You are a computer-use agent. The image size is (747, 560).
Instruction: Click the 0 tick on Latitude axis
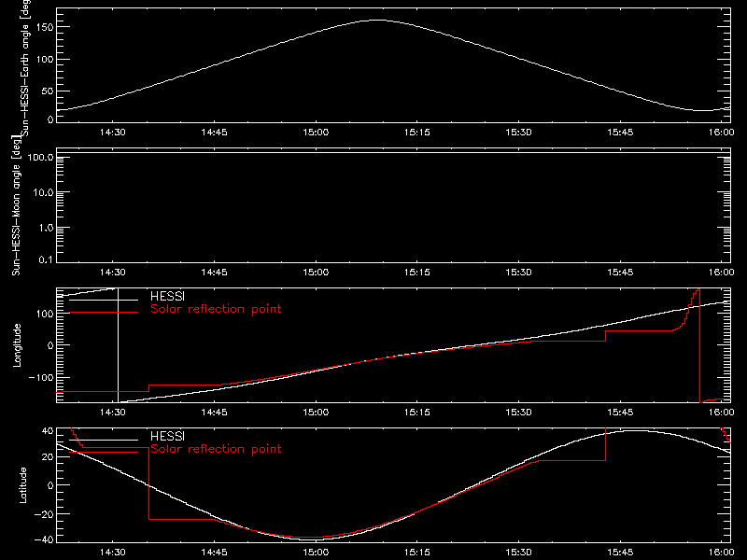50,485
